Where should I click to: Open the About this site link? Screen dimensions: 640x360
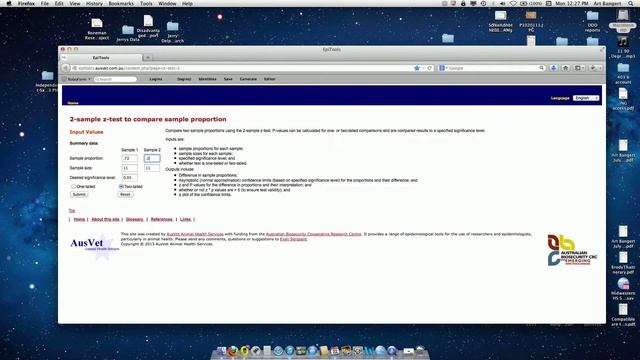[x=105, y=220]
